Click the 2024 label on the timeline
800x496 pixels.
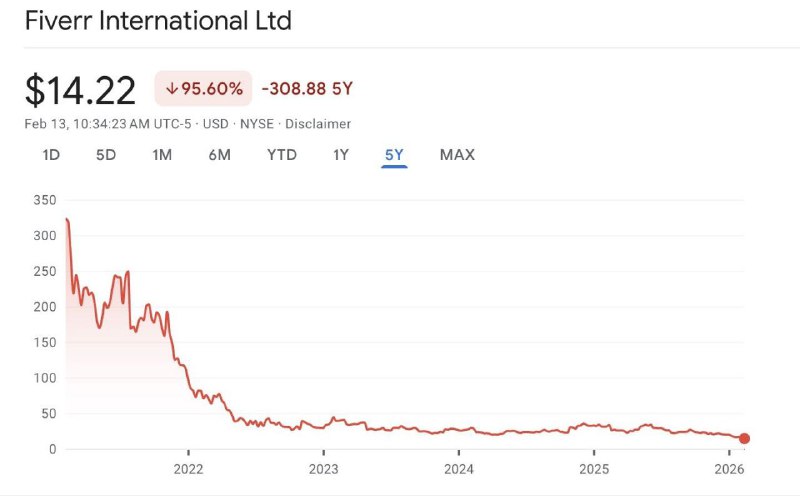pos(458,468)
